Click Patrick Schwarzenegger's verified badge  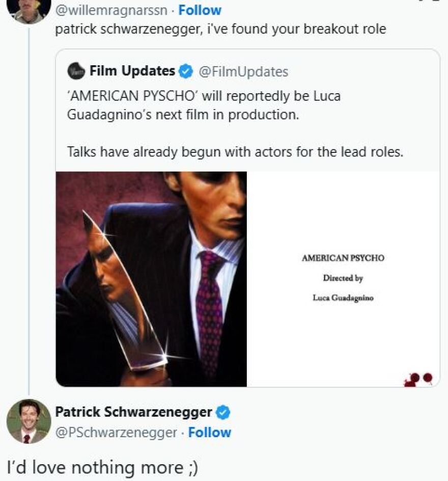click(224, 412)
